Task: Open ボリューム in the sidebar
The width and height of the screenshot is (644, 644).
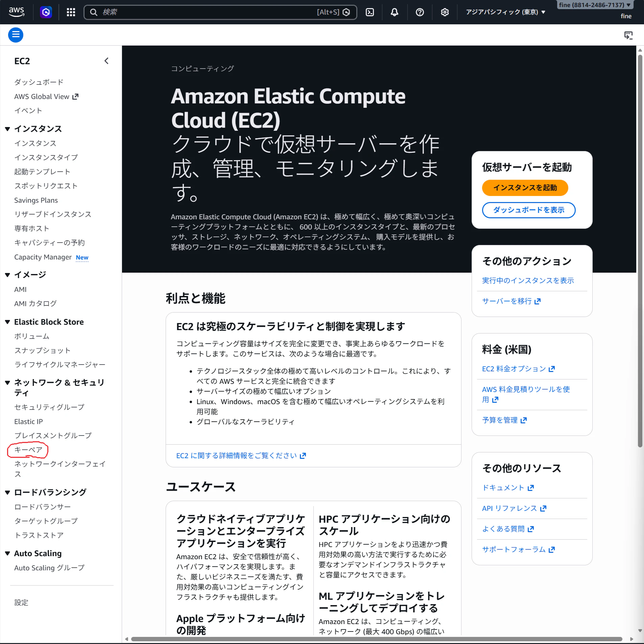Action: pyautogui.click(x=32, y=336)
